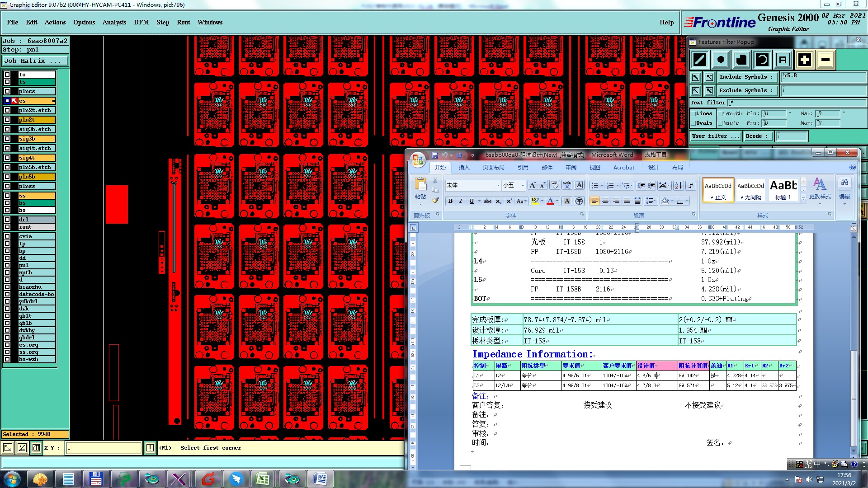Viewport: 868px width, 488px height.
Task: Click the Save icon in Word quick access
Action: click(x=435, y=155)
